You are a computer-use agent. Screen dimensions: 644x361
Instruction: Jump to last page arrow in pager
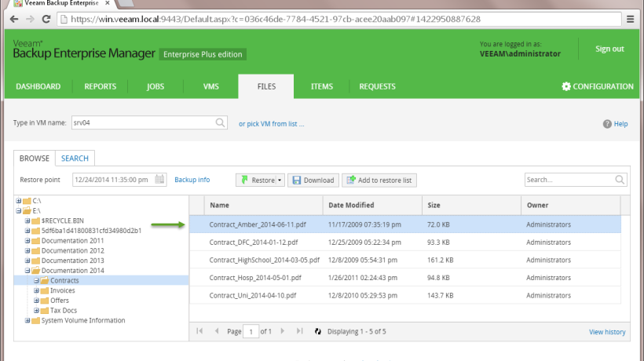[299, 332]
